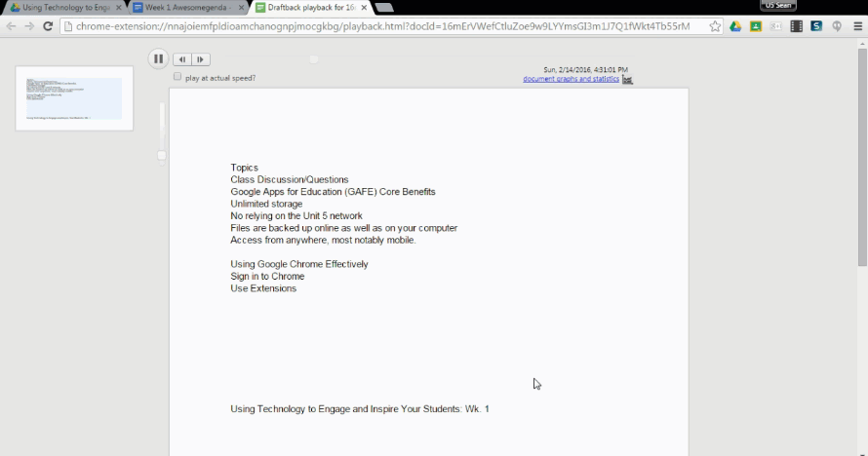Click the page vertical scrollbar
The height and width of the screenshot is (456, 868).
[862, 158]
